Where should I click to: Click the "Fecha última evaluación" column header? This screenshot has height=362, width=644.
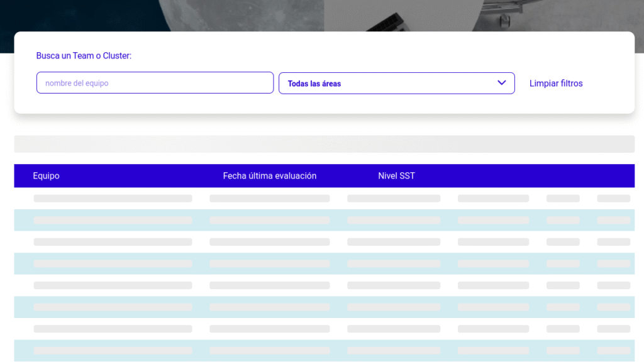click(x=269, y=176)
